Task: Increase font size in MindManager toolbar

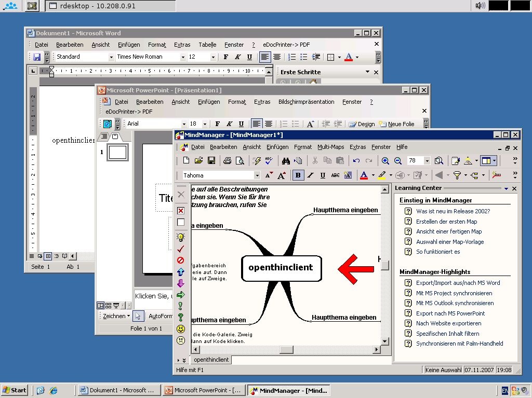Action: click(281, 175)
